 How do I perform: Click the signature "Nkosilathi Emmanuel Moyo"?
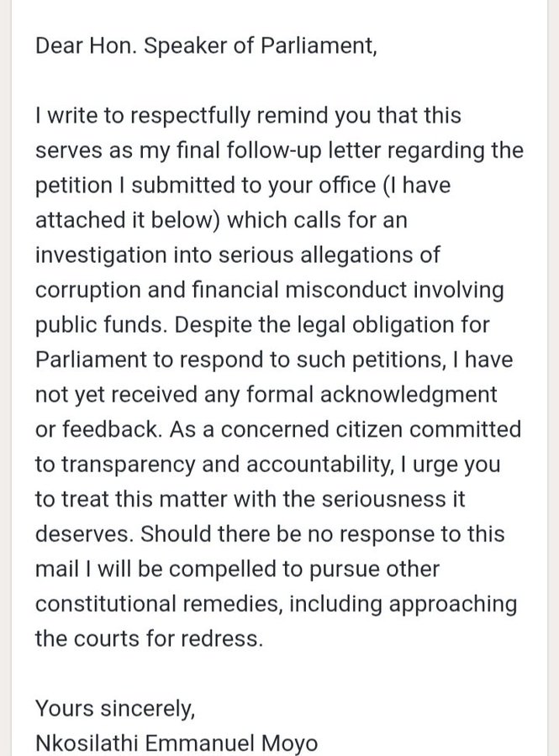(177, 743)
